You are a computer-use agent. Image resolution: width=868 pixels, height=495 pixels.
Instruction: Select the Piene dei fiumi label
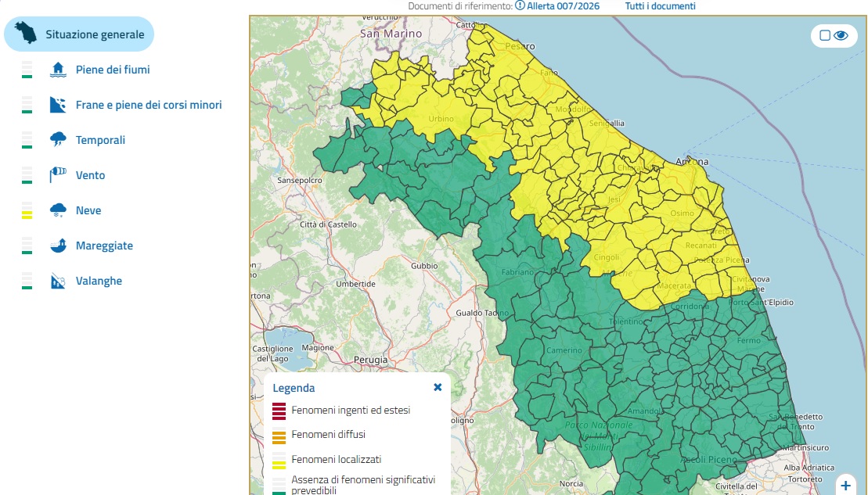(x=113, y=70)
